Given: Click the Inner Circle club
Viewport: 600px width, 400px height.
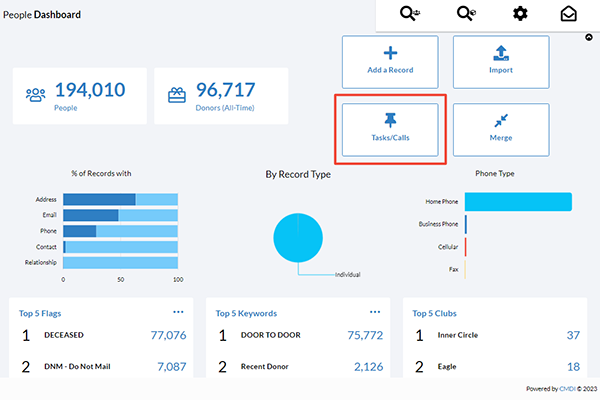Looking at the screenshot, I should 458,335.
